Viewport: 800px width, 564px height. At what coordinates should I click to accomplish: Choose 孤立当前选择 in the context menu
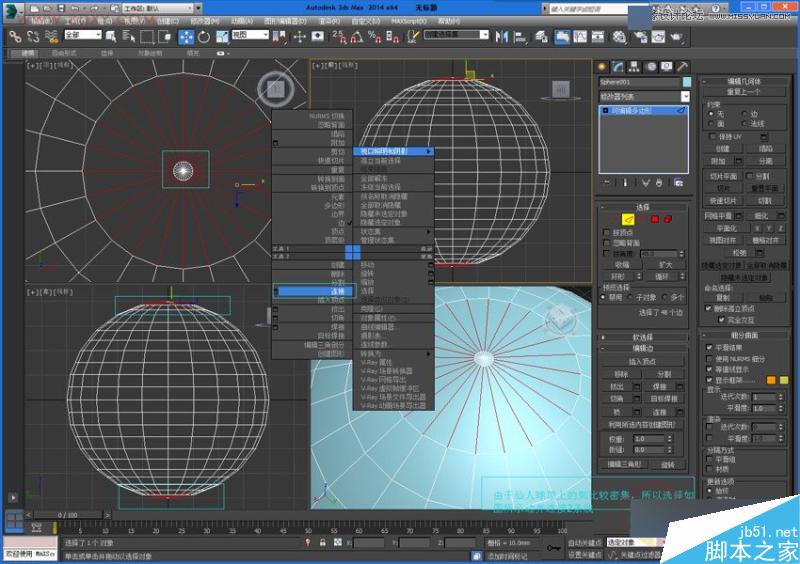coord(380,160)
